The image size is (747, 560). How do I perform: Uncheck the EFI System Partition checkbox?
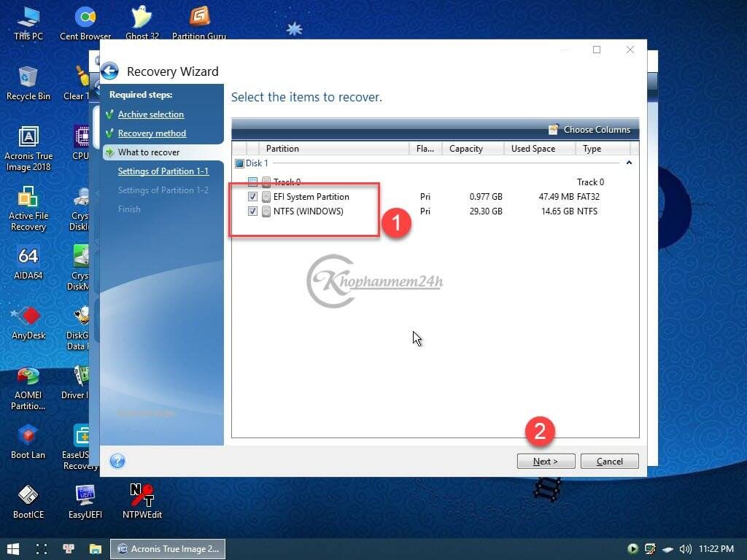point(252,197)
